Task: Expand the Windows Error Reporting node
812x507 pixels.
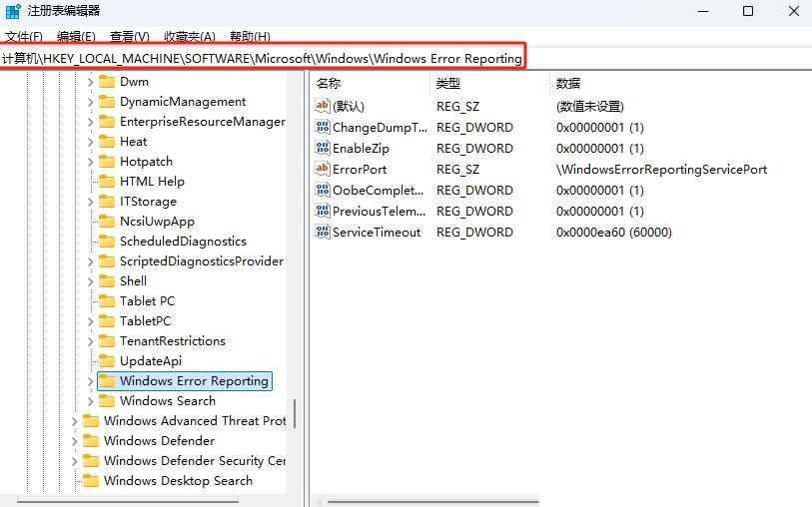Action: tap(91, 380)
